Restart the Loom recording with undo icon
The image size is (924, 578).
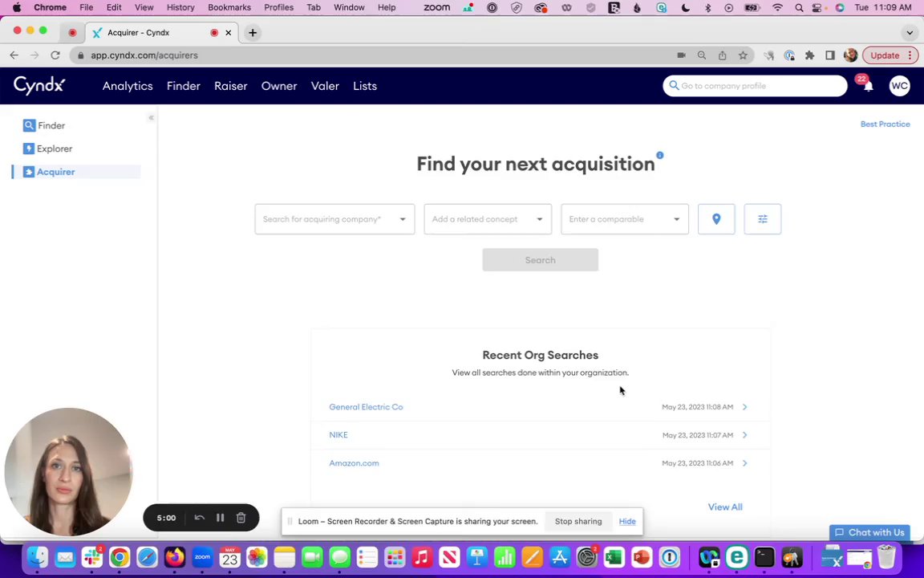(199, 517)
